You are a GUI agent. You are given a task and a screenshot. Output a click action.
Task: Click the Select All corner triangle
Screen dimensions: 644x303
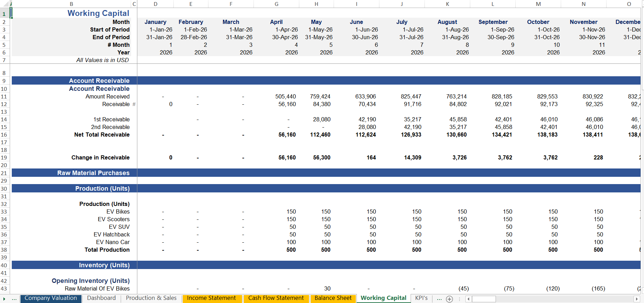coord(6,4)
